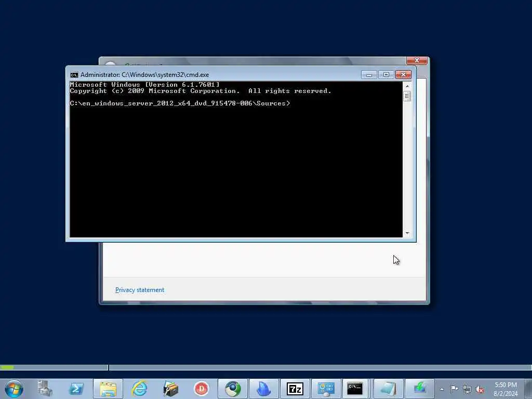
Task: Open Server Manager from the taskbar
Action: point(45,389)
